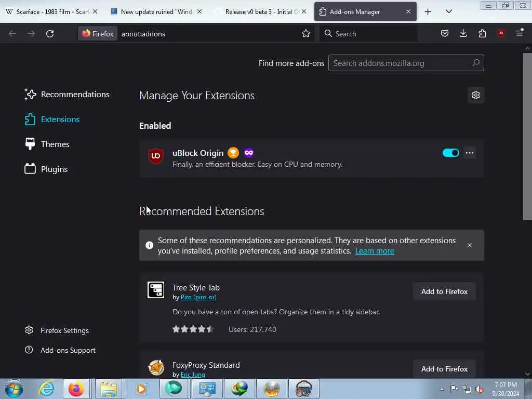Bookmark this page with the star icon

click(x=306, y=33)
